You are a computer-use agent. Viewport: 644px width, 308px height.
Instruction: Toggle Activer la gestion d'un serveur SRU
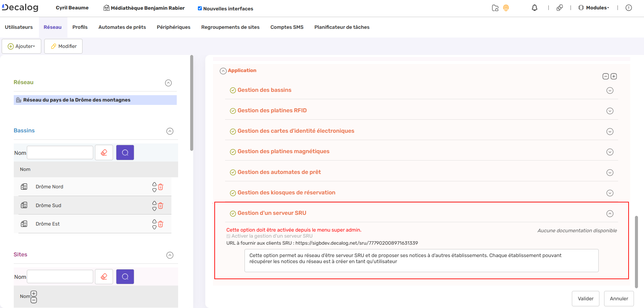pyautogui.click(x=228, y=236)
